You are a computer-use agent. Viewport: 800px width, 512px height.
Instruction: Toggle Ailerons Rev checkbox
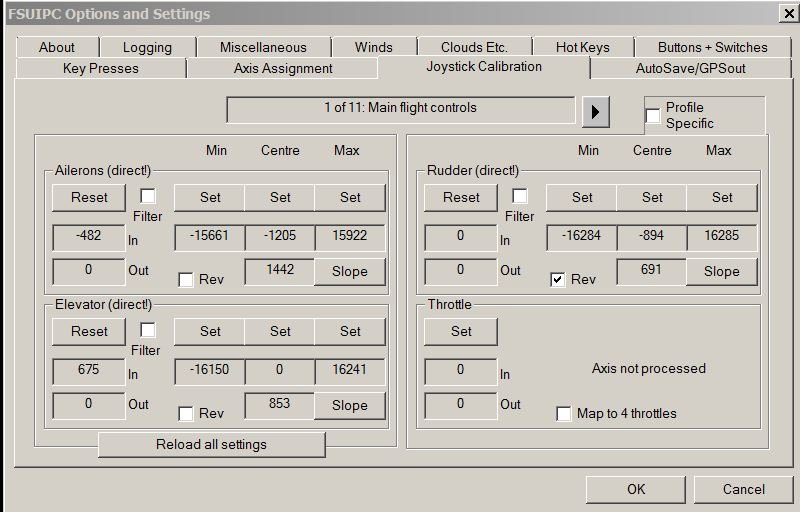coord(186,279)
